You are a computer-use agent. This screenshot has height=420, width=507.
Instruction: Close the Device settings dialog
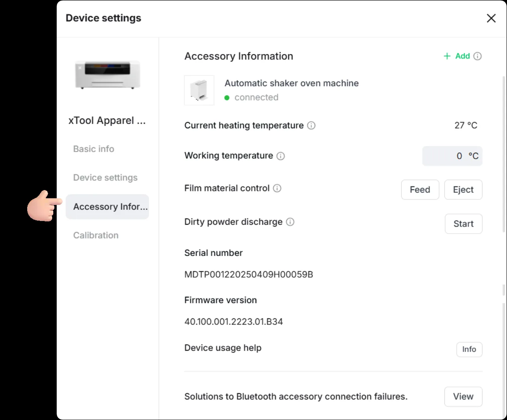point(491,18)
